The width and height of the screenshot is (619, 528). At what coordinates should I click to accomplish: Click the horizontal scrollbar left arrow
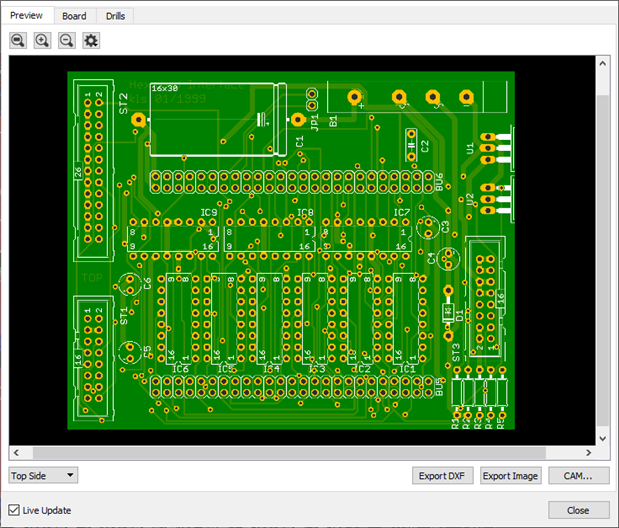(x=16, y=452)
